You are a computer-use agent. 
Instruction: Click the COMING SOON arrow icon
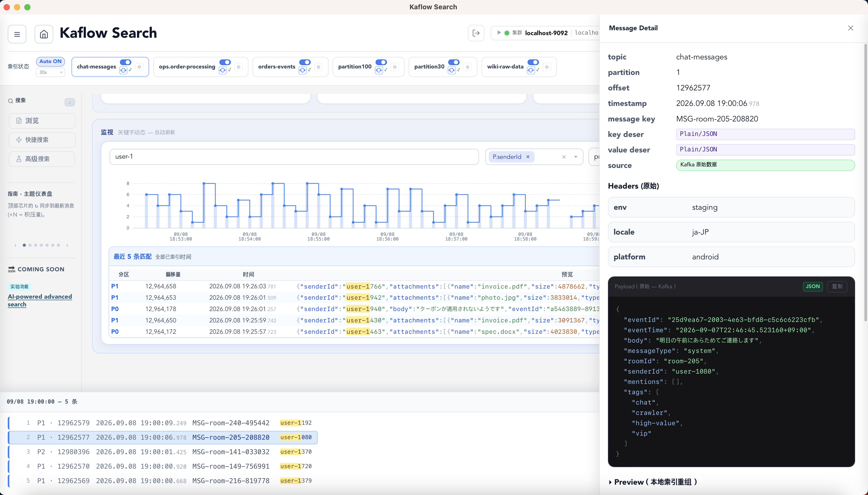click(x=12, y=269)
